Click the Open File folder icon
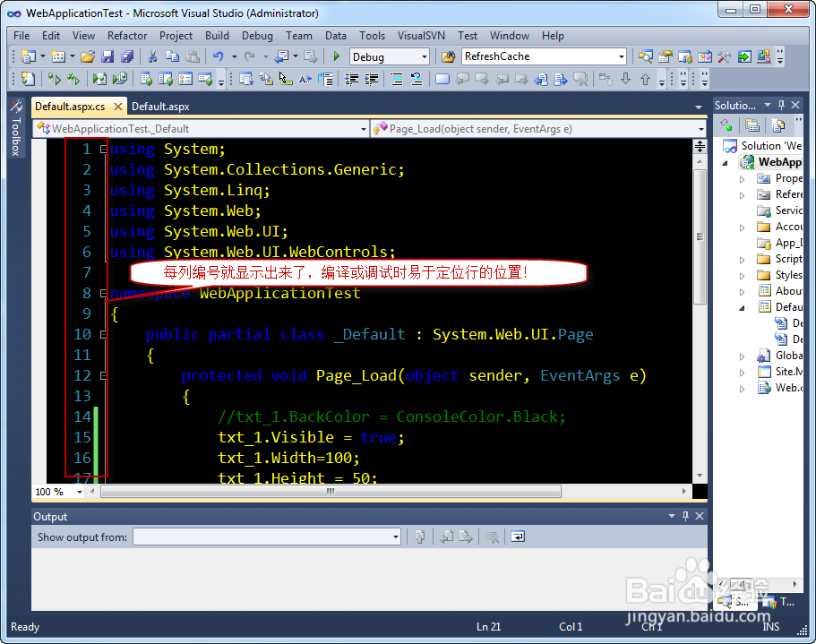Viewport: 816px width, 644px height. coord(88,56)
